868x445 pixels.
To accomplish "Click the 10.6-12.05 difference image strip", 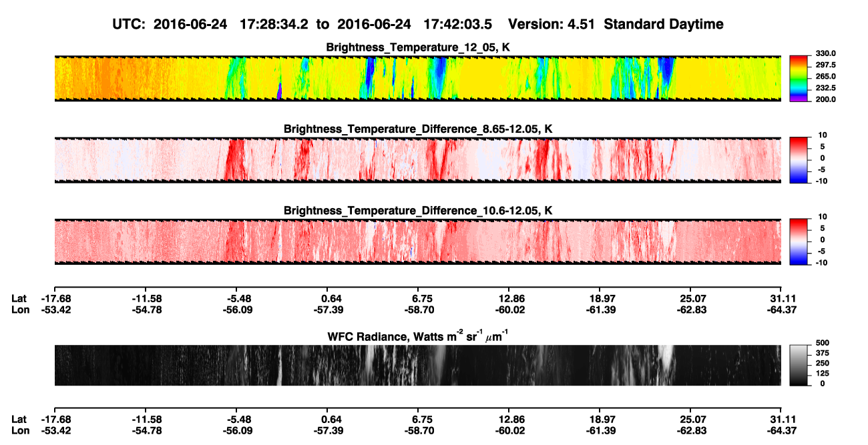I will 417,242.
